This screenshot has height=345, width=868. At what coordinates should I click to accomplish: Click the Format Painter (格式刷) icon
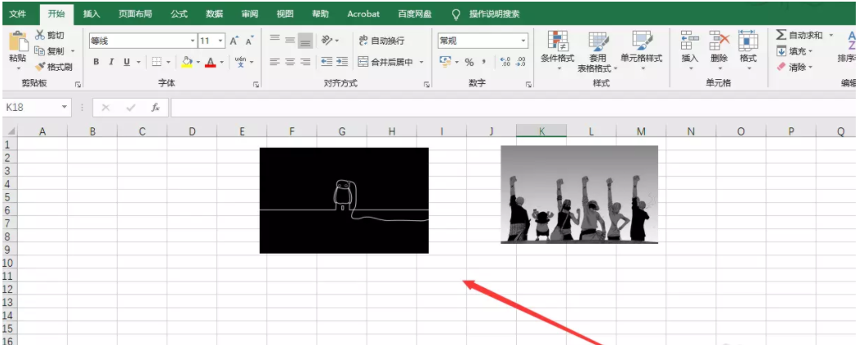pyautogui.click(x=40, y=67)
